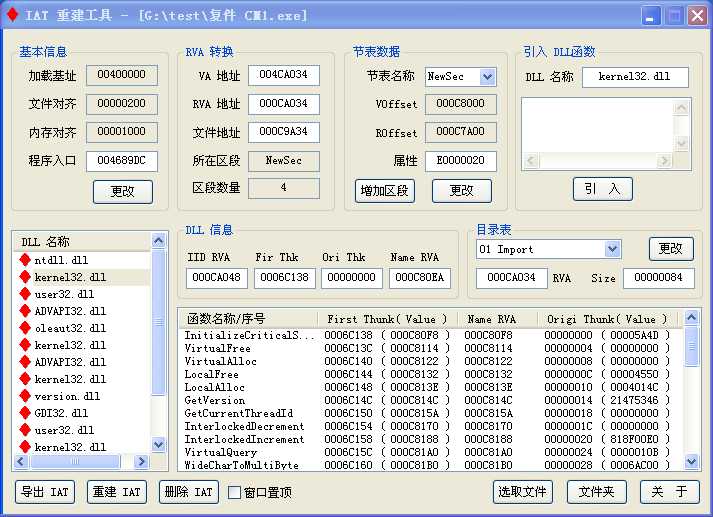Screen dimensions: 713x517
Task: Click the 引 入 button
Action: coord(603,189)
